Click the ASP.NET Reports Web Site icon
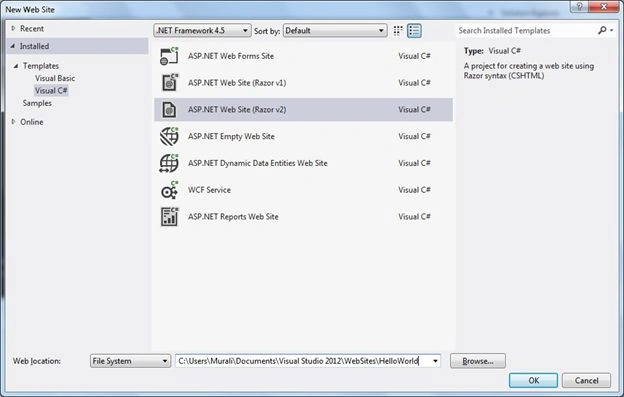The width and height of the screenshot is (624, 397). 170,217
